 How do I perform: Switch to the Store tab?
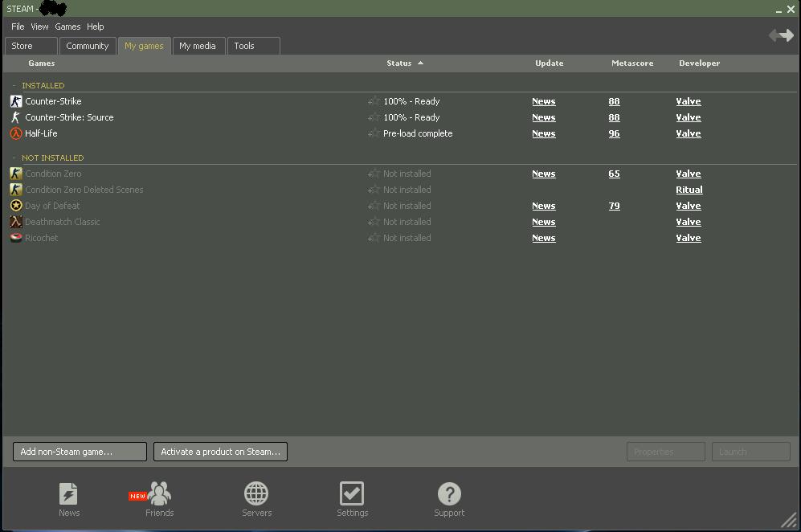click(31, 46)
